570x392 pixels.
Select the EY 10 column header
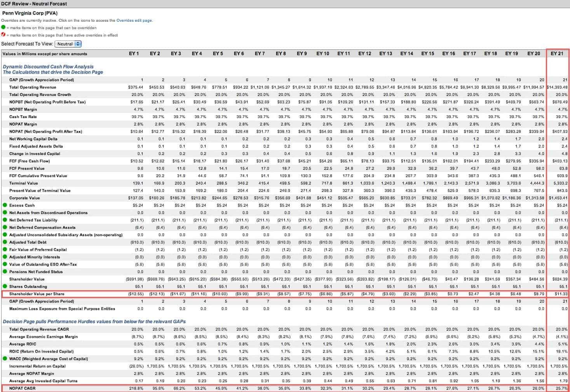point(322,54)
